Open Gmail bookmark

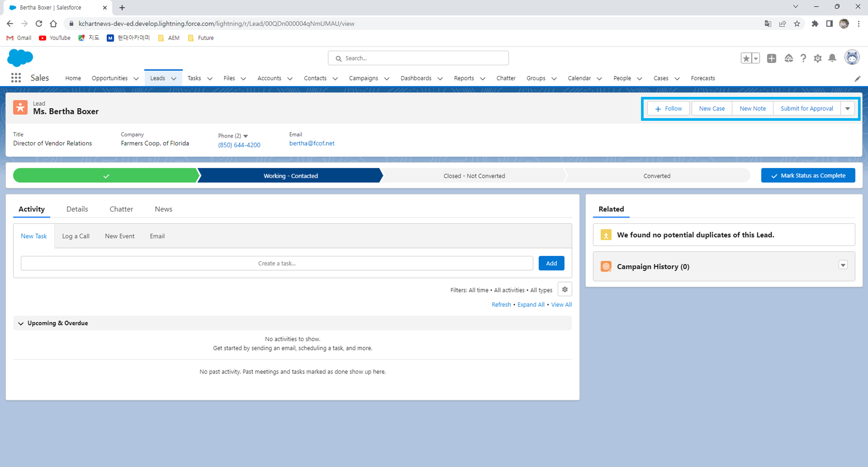point(19,38)
